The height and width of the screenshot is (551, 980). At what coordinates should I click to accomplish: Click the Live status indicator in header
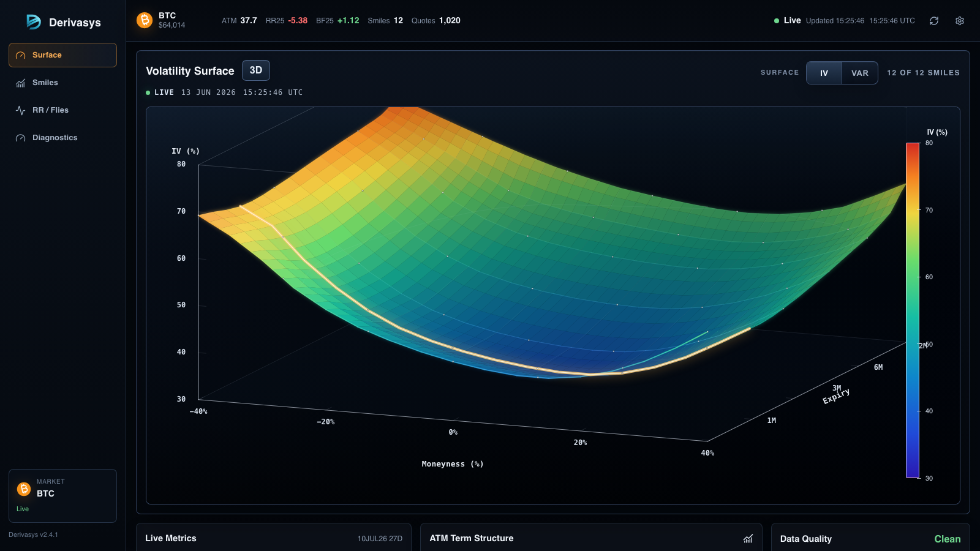coord(788,20)
